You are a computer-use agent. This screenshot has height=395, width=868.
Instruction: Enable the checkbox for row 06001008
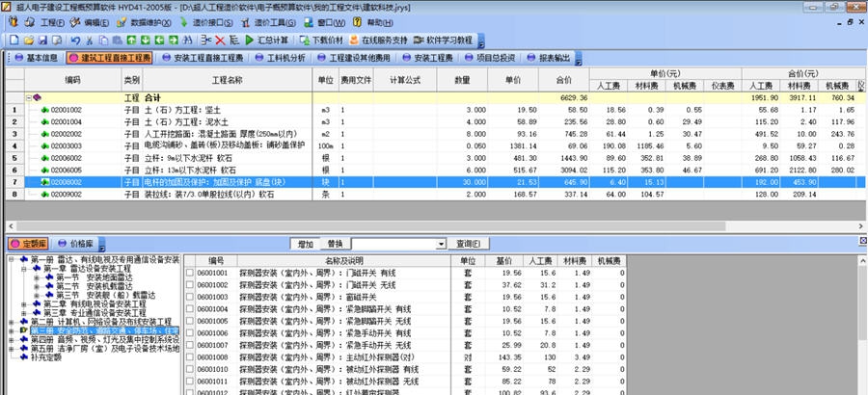(190, 356)
